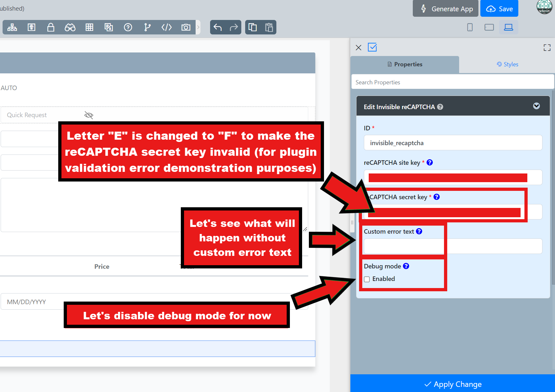Click the AUTO label in the form
Image resolution: width=555 pixels, height=392 pixels.
tap(9, 88)
